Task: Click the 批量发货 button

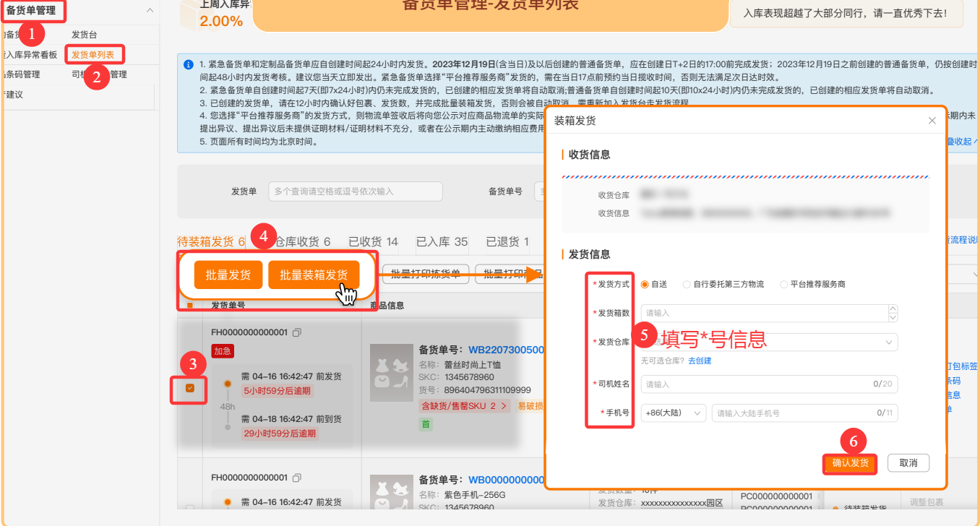Action: click(228, 275)
